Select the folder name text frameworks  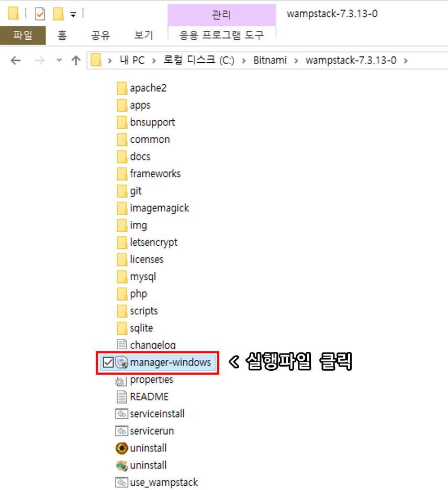coord(155,174)
